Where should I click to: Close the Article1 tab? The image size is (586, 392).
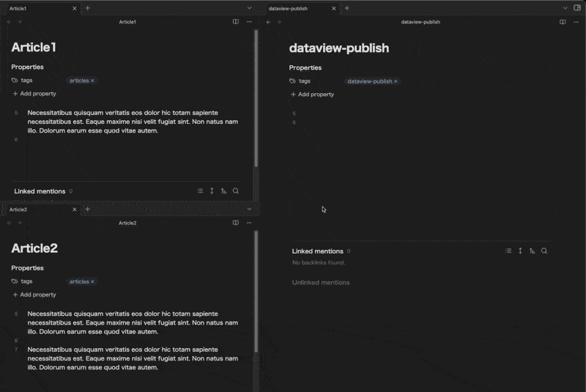pyautogui.click(x=75, y=8)
